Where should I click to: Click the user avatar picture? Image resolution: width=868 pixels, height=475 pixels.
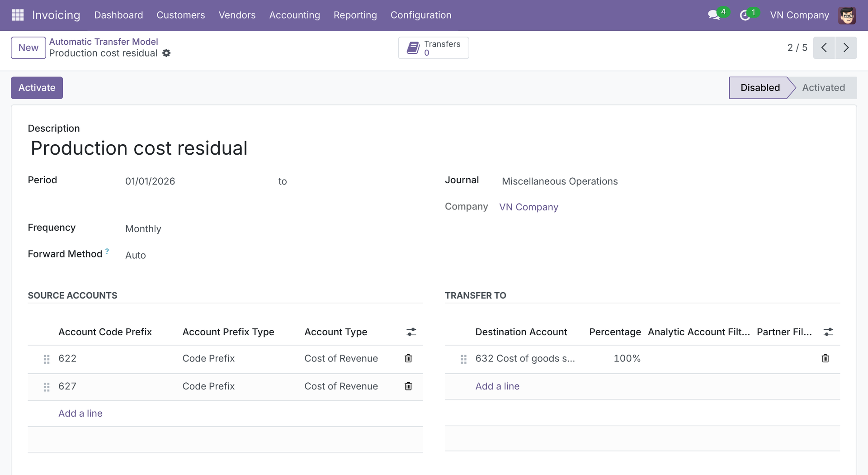pos(847,15)
